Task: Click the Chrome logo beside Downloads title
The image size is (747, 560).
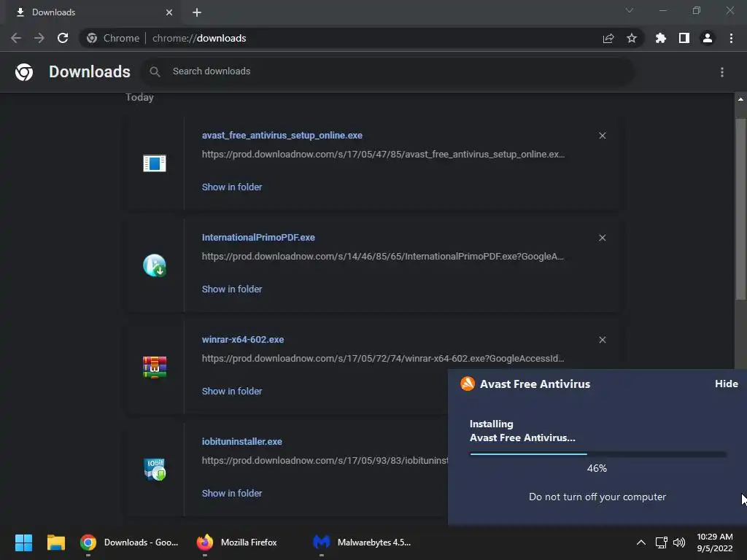Action: coord(24,72)
